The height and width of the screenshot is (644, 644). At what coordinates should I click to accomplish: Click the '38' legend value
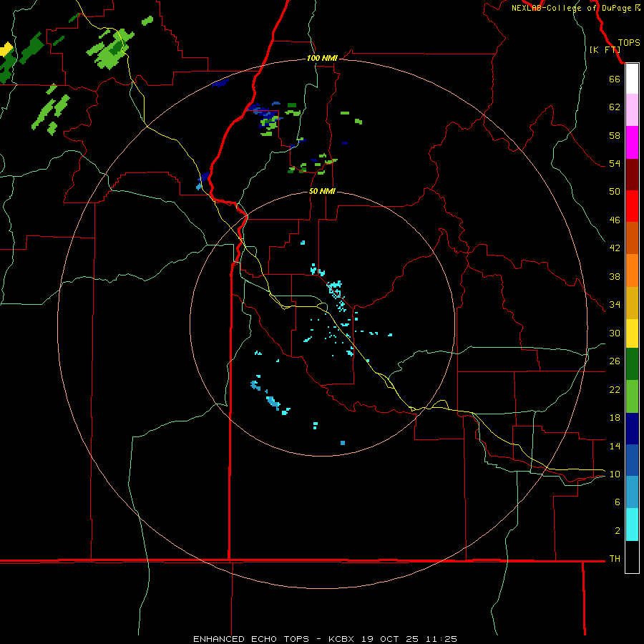click(x=615, y=276)
